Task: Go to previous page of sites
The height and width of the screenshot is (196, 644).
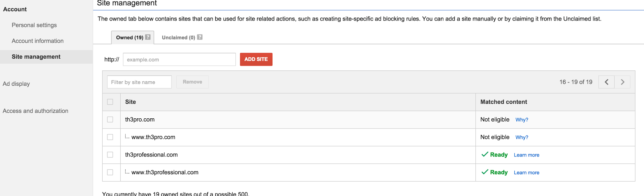Action: tap(606, 82)
